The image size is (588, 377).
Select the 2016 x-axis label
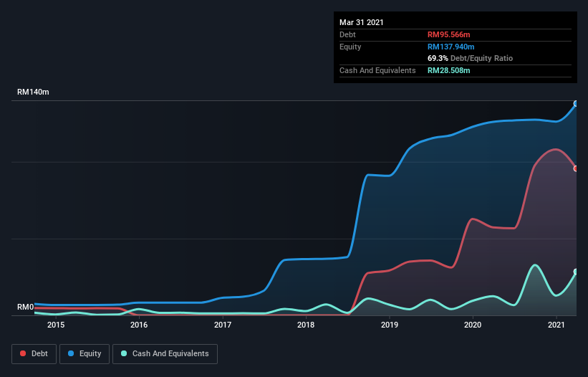click(139, 325)
